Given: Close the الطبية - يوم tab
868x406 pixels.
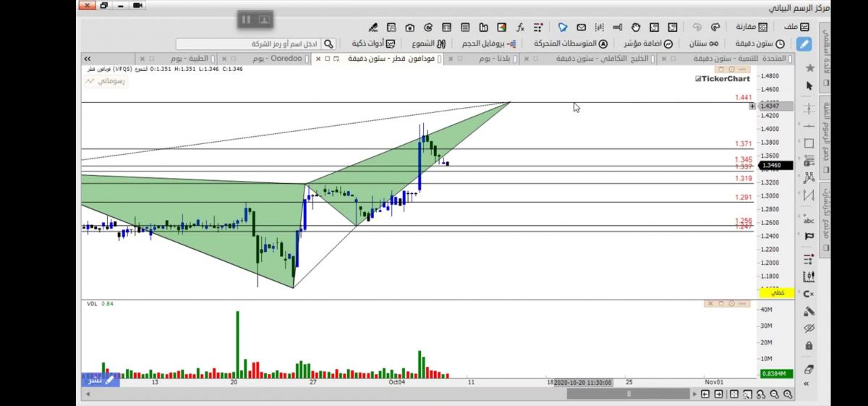Looking at the screenshot, I should (142, 58).
